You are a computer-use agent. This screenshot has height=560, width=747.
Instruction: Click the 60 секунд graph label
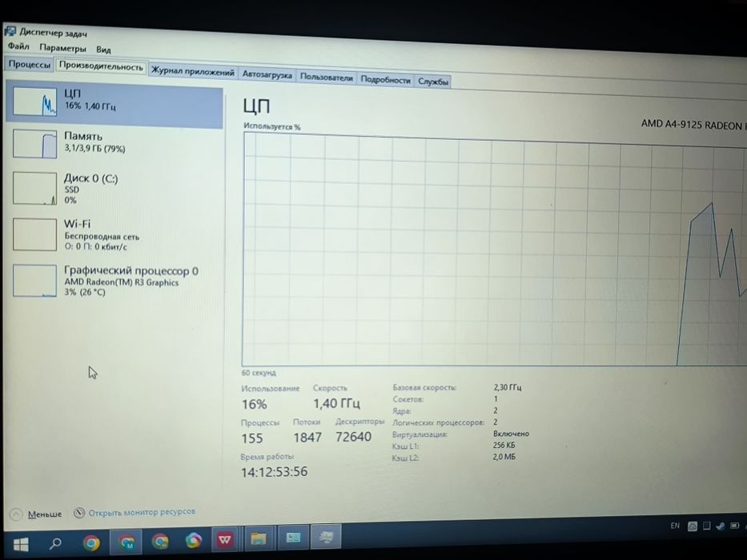coord(259,373)
